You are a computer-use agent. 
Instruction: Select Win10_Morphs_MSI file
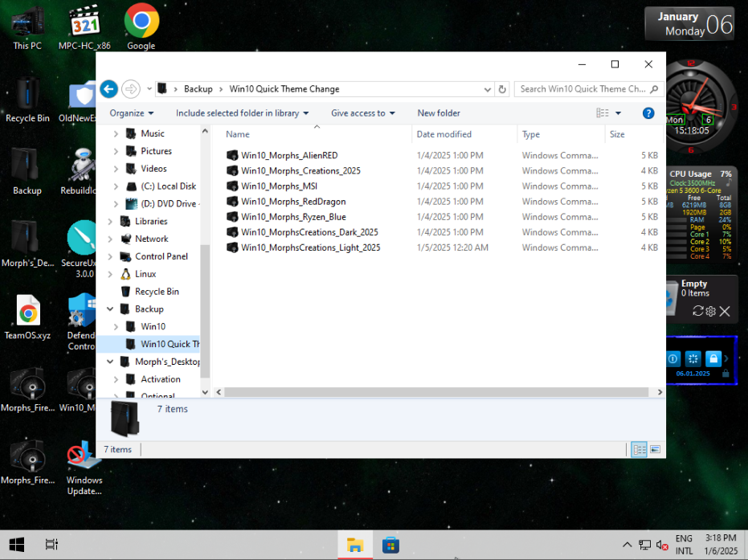pos(279,186)
